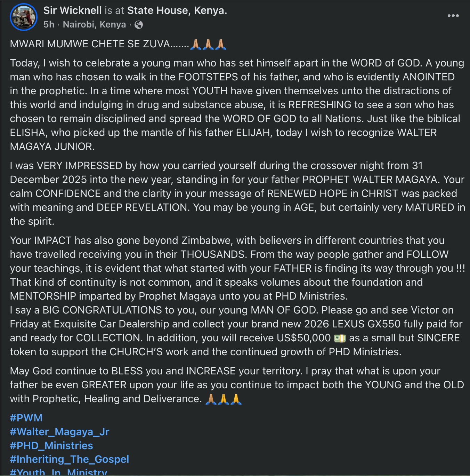Click the 5h post timestamp
This screenshot has width=470, height=476.
tap(49, 25)
